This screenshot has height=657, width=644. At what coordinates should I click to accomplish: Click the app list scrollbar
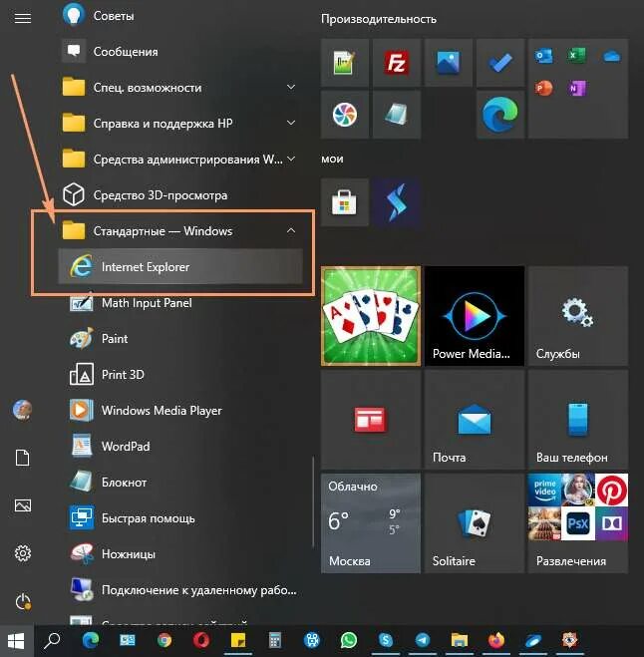313,501
